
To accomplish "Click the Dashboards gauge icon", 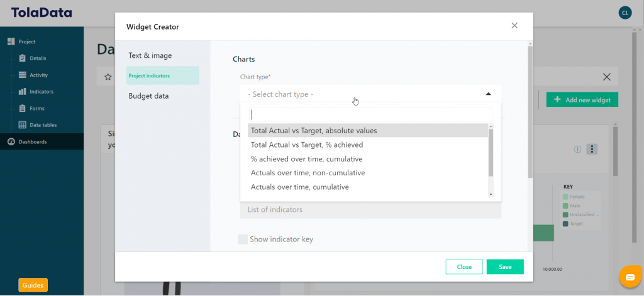I will 11,141.
